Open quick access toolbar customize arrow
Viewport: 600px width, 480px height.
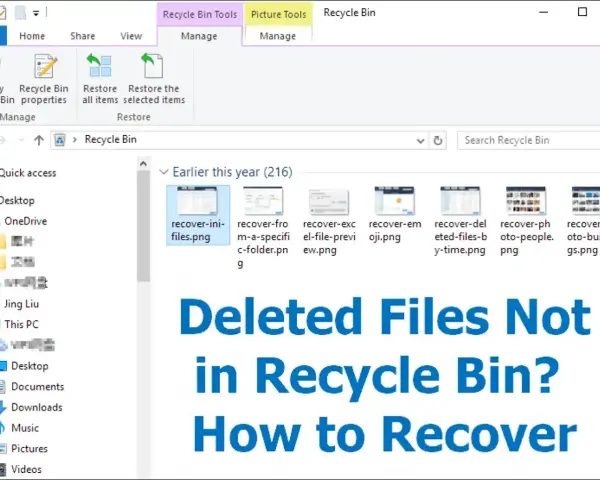(36, 13)
